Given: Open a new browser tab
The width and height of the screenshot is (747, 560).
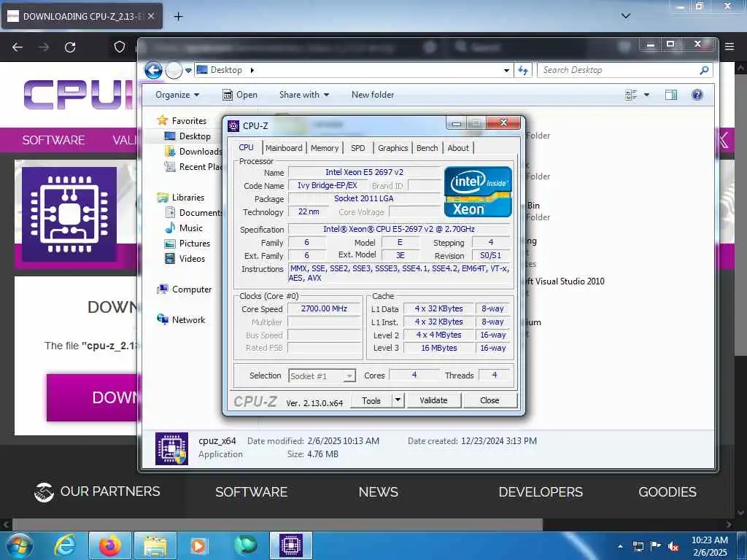Looking at the screenshot, I should tap(178, 16).
